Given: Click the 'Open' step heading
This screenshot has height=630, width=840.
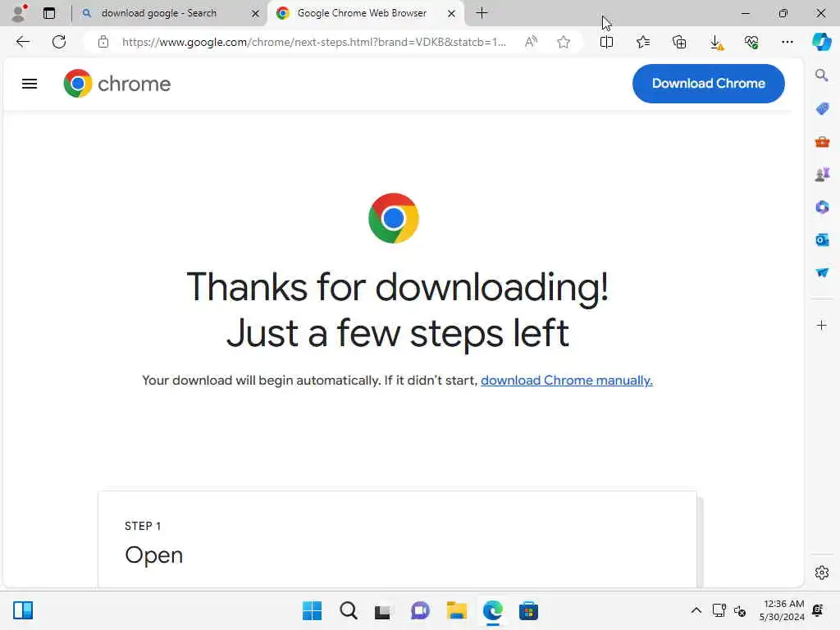Looking at the screenshot, I should click(153, 555).
